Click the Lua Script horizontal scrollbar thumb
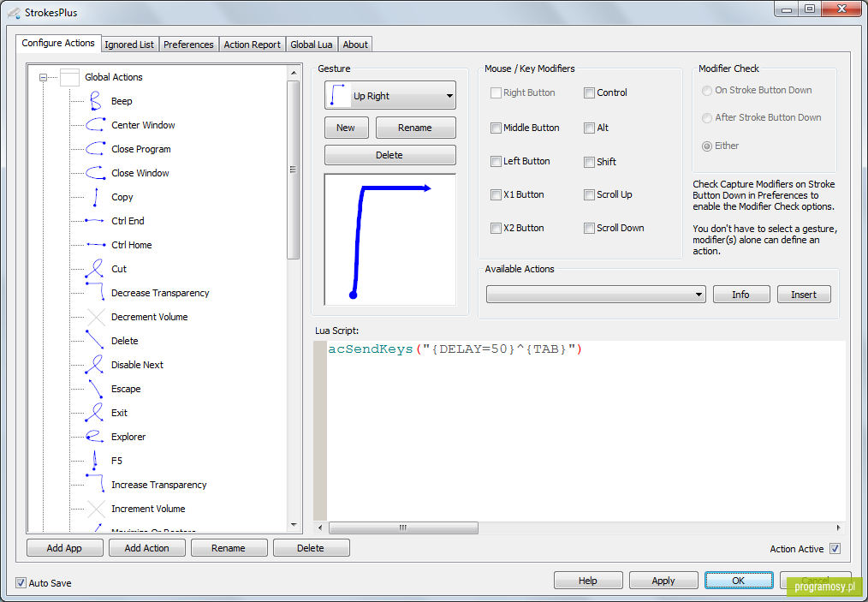The height and width of the screenshot is (602, 868). [x=403, y=527]
